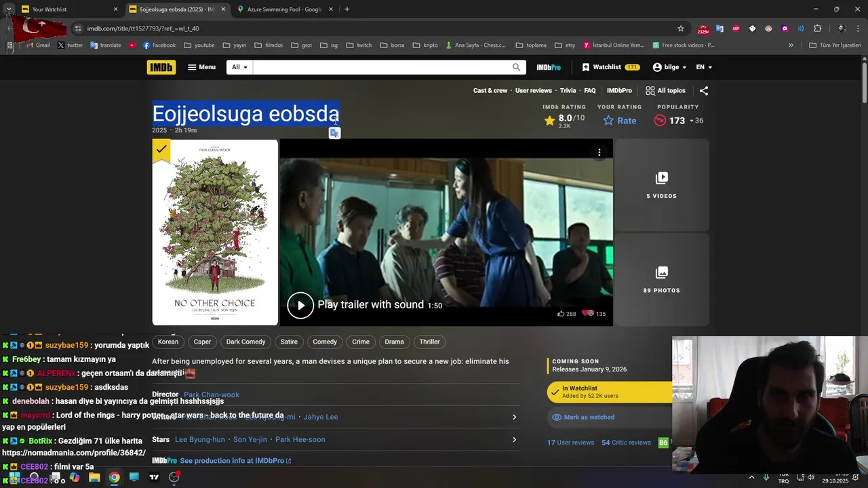Image resolution: width=868 pixels, height=488 pixels.
Task: Open the EN language selector
Action: [704, 67]
